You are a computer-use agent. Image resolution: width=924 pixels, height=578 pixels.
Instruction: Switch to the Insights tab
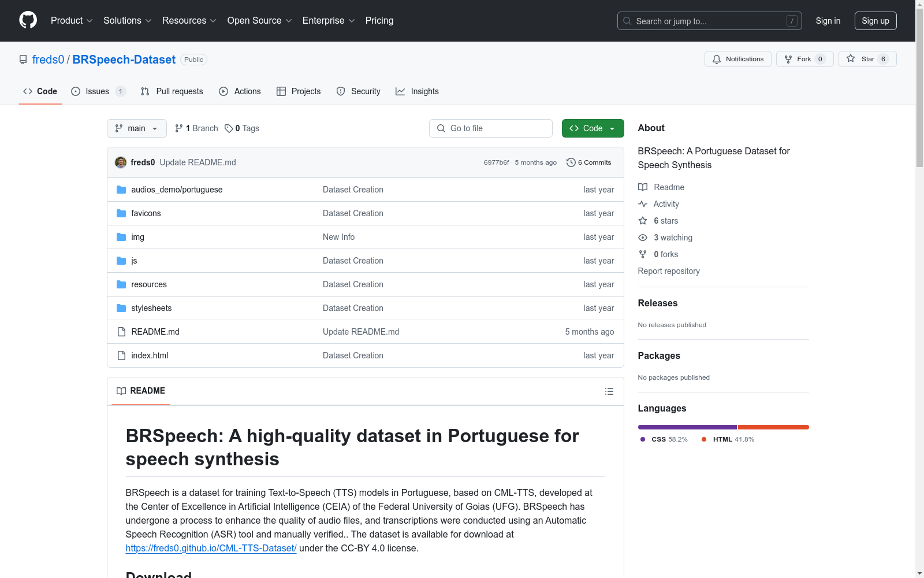[417, 91]
